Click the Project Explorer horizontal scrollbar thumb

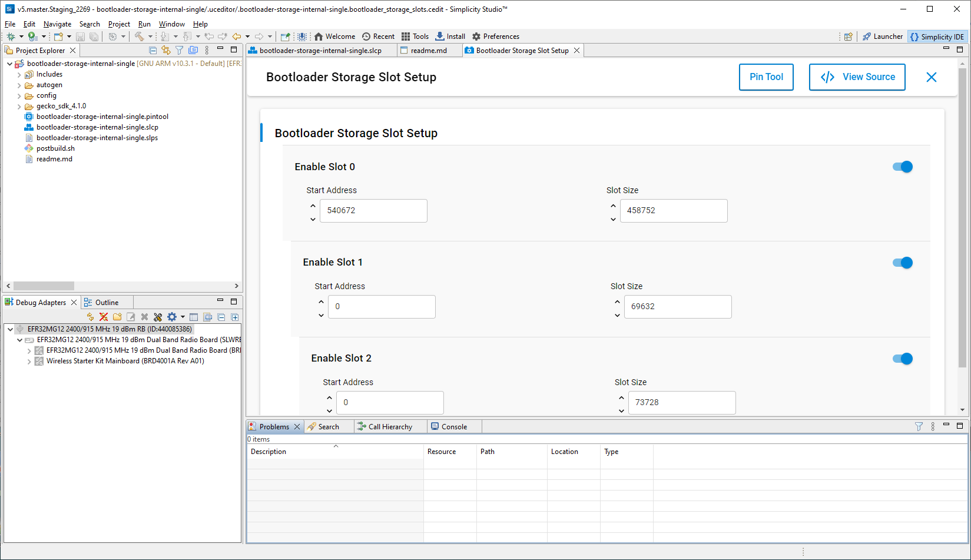(44, 286)
